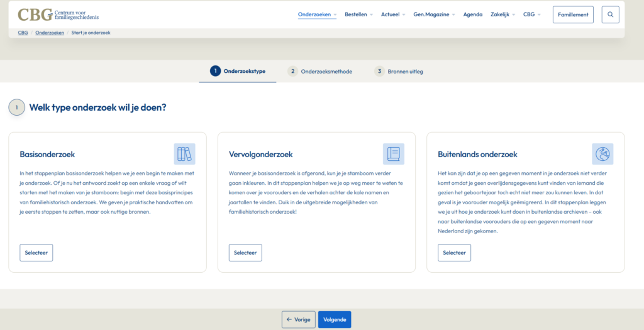Screen dimensions: 644x330
Task: Expand the Bestellen dropdown menu
Action: [x=358, y=14]
